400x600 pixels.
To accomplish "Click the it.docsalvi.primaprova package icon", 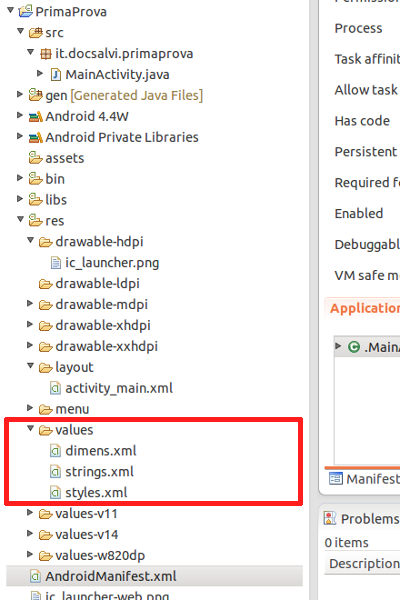I will coord(46,54).
